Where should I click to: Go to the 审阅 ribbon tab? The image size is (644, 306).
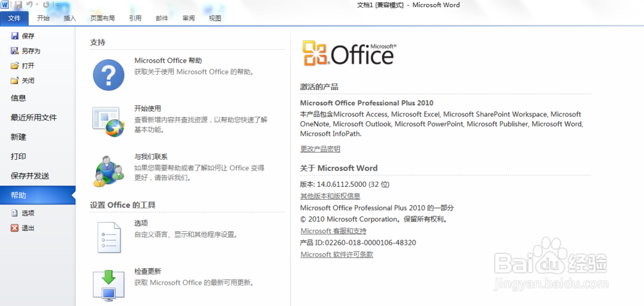coord(189,18)
